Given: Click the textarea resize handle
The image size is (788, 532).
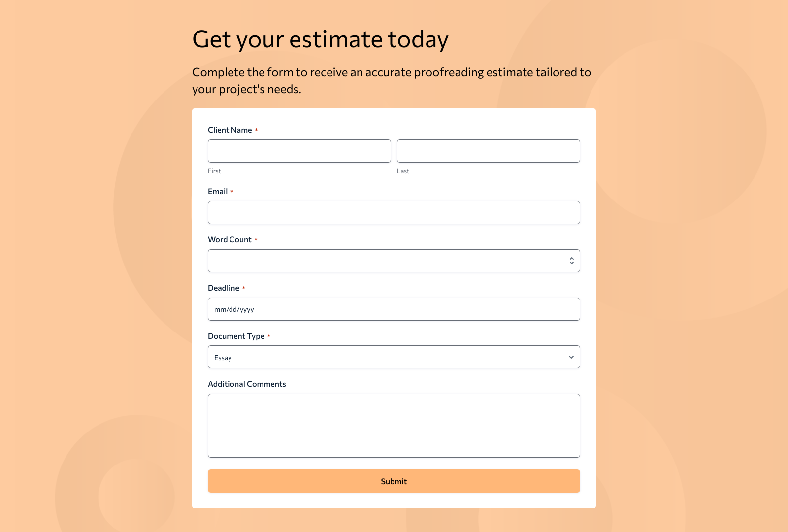Looking at the screenshot, I should click(x=577, y=454).
